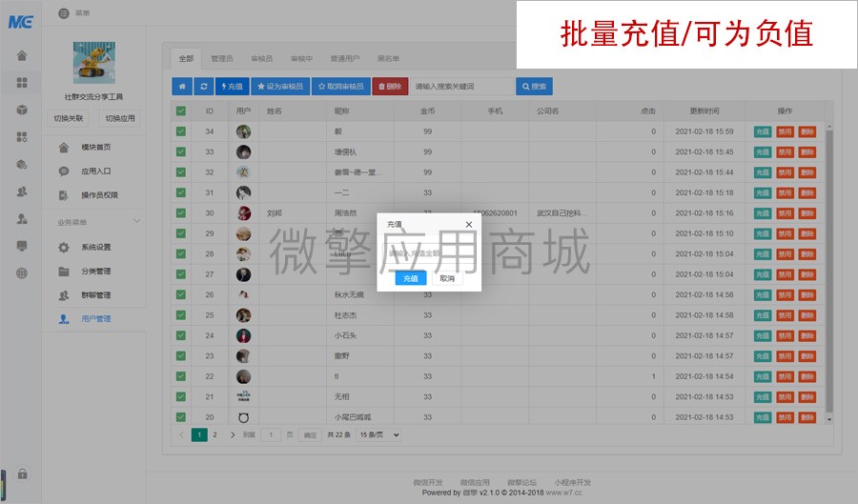Uncheck the checkbox for user ID 30
Viewport: 858px width, 504px height.
point(181,212)
